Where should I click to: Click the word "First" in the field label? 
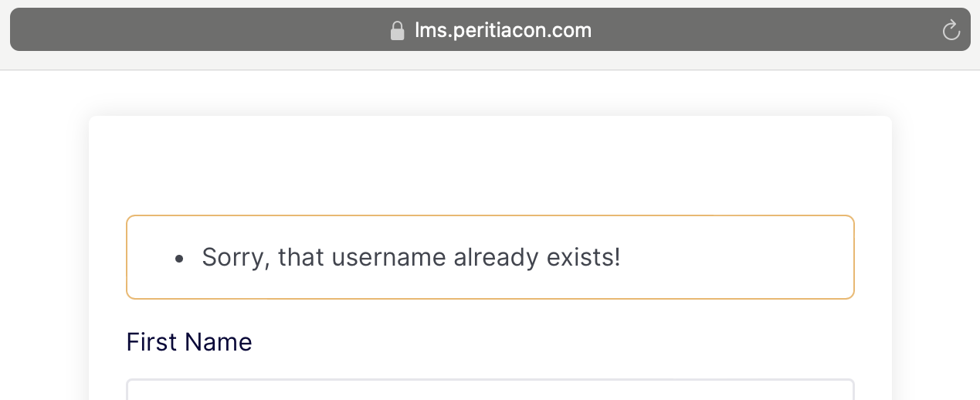[x=151, y=342]
